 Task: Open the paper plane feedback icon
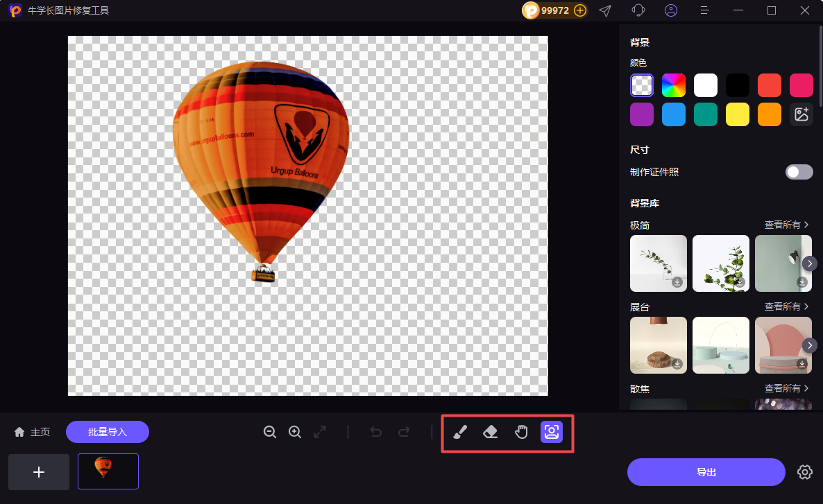tap(605, 10)
